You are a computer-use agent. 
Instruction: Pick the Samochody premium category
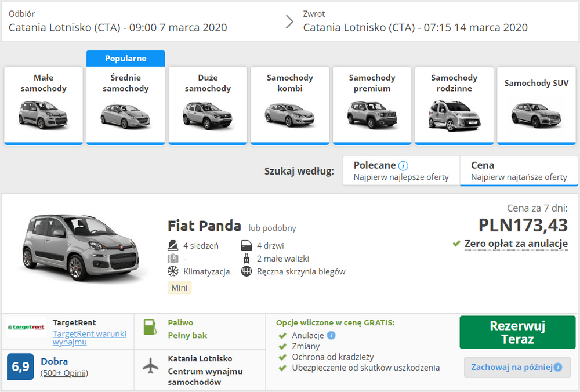(x=372, y=105)
